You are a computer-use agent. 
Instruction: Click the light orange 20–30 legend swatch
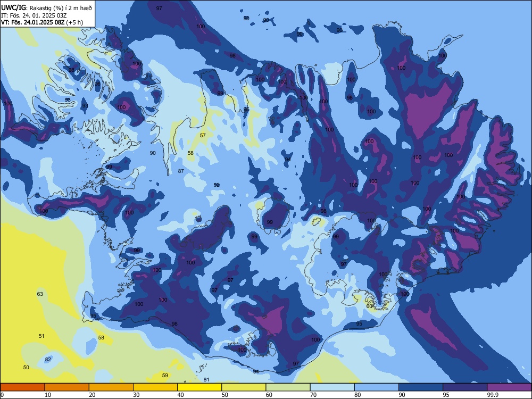(x=111, y=387)
